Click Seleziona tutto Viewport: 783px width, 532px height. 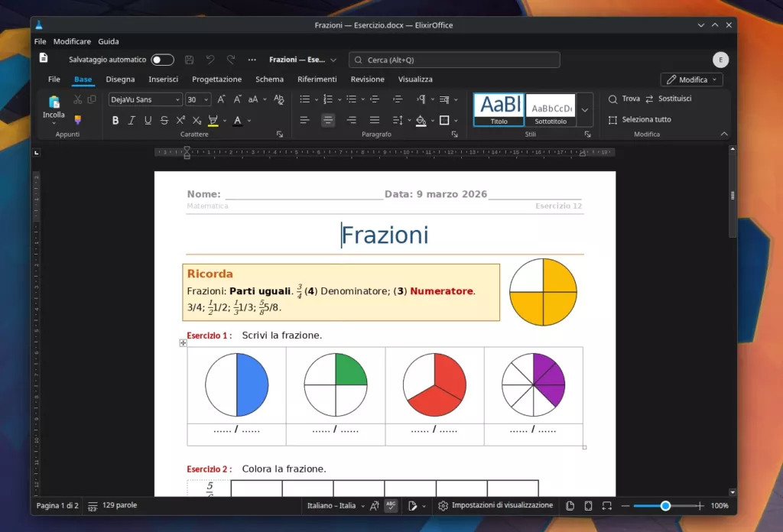pyautogui.click(x=640, y=120)
